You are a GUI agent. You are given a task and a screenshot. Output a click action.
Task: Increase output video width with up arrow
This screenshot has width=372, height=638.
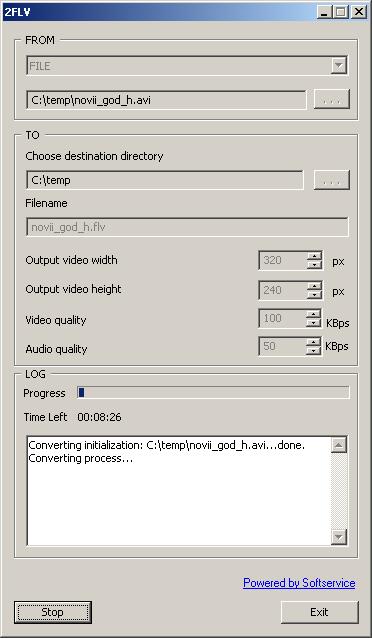(314, 256)
